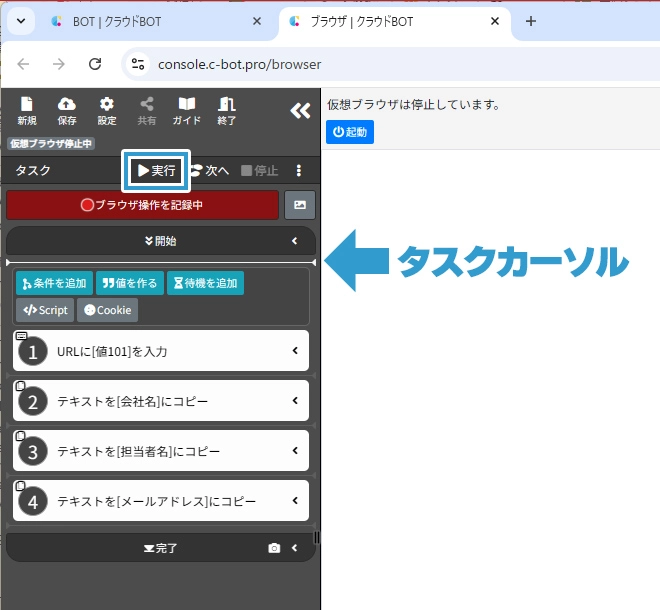Expand the 開始 section chevron
The width and height of the screenshot is (660, 610).
pos(295,241)
